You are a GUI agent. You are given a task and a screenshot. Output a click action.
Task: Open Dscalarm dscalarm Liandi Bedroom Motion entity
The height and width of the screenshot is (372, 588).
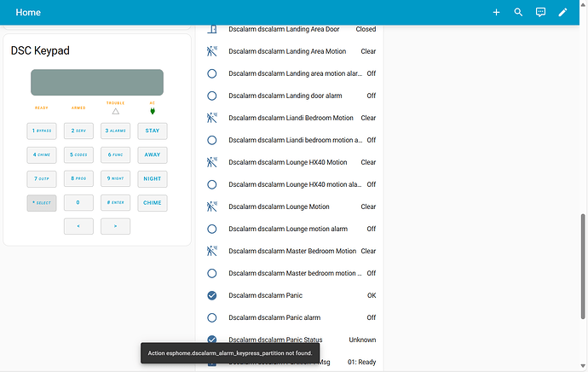point(291,118)
